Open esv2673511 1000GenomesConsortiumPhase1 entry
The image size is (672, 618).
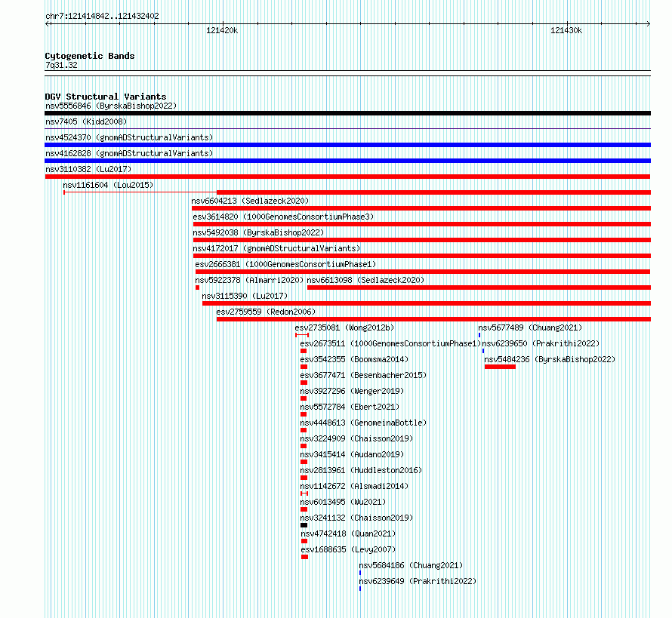pos(390,343)
